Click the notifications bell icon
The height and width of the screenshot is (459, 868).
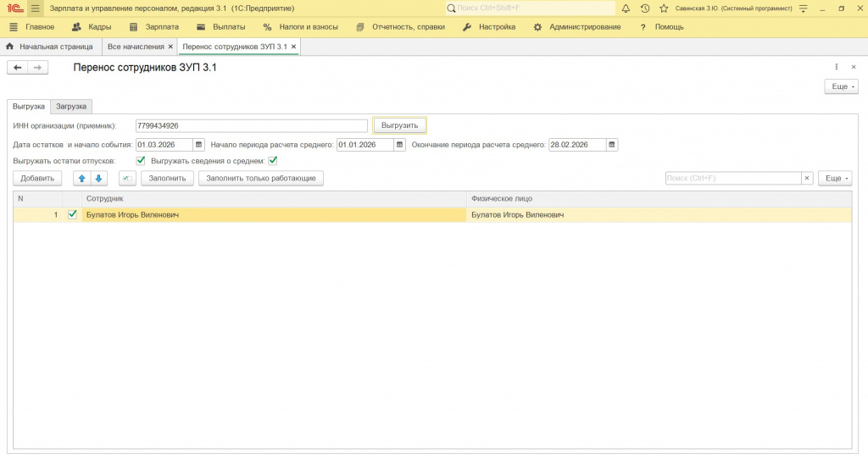point(626,8)
